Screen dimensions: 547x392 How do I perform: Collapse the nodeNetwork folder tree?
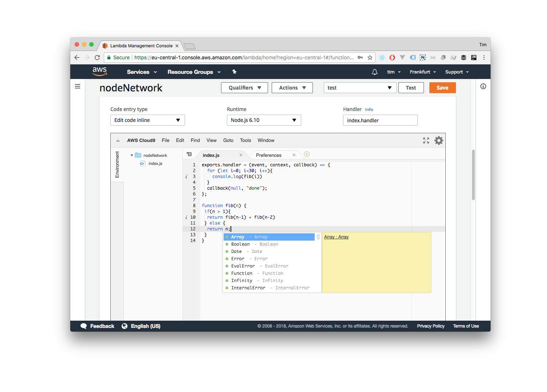tap(132, 155)
